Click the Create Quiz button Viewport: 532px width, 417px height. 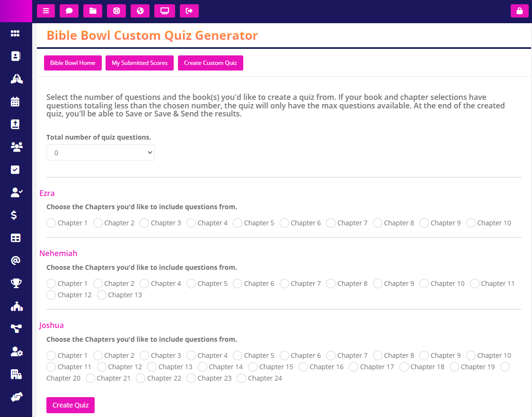pos(70,405)
